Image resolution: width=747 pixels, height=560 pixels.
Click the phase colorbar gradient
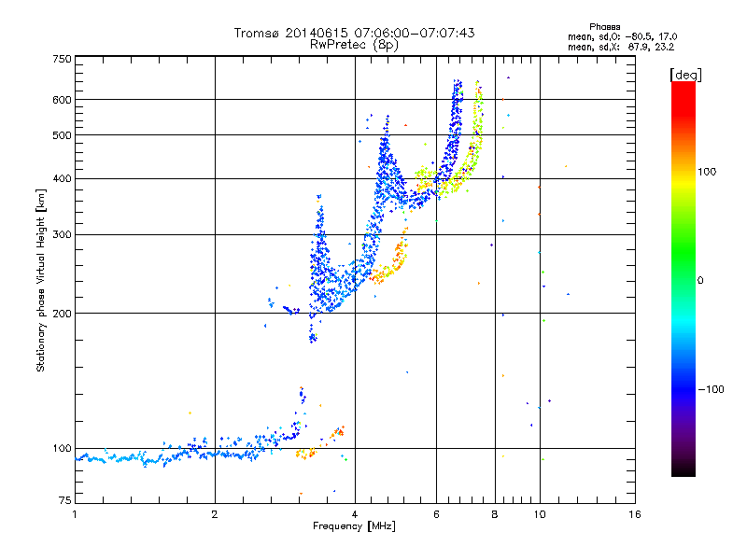pos(684,278)
